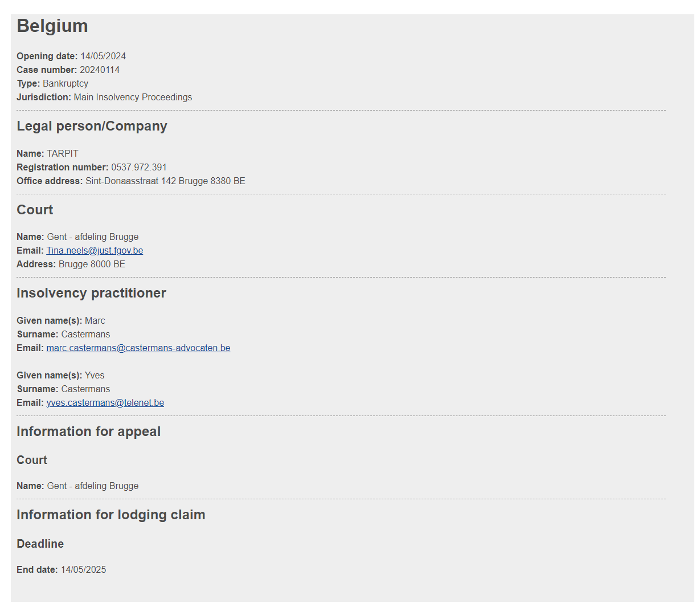Select the given name Yves
Screen dimensions: 700x607
[x=95, y=376]
